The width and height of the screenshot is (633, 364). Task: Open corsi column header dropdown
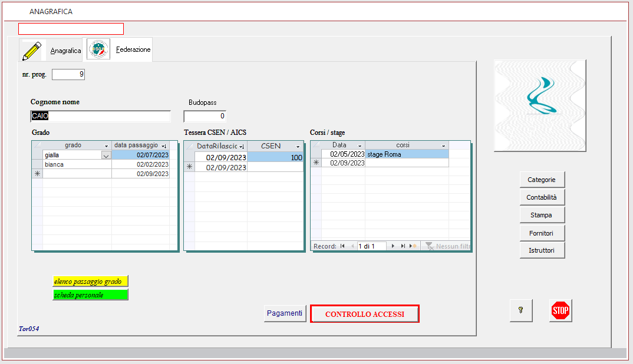pyautogui.click(x=443, y=145)
